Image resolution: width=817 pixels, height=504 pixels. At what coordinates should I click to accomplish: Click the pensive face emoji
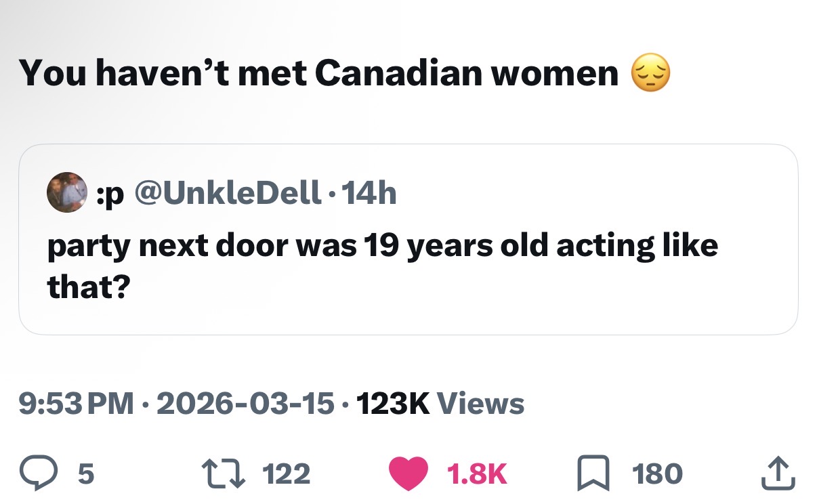[x=650, y=74]
